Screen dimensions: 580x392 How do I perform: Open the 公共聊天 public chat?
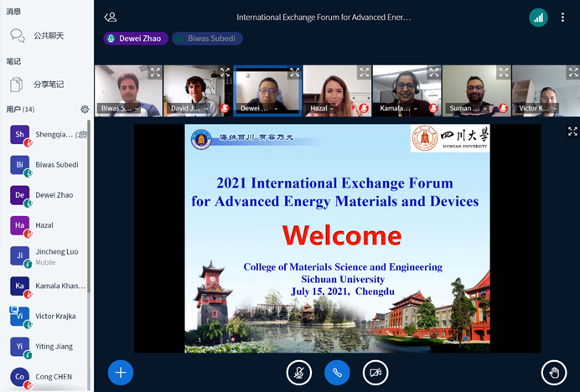[47, 36]
